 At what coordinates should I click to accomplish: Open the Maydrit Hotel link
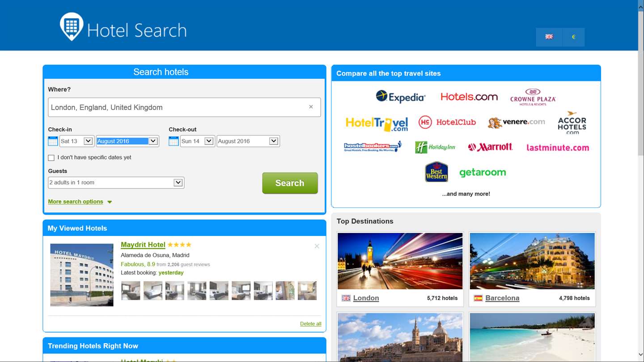143,244
